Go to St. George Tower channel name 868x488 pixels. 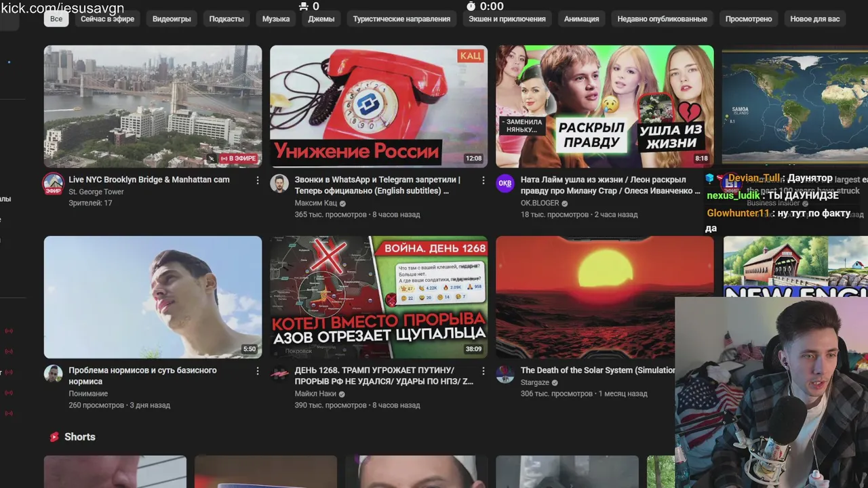96,192
